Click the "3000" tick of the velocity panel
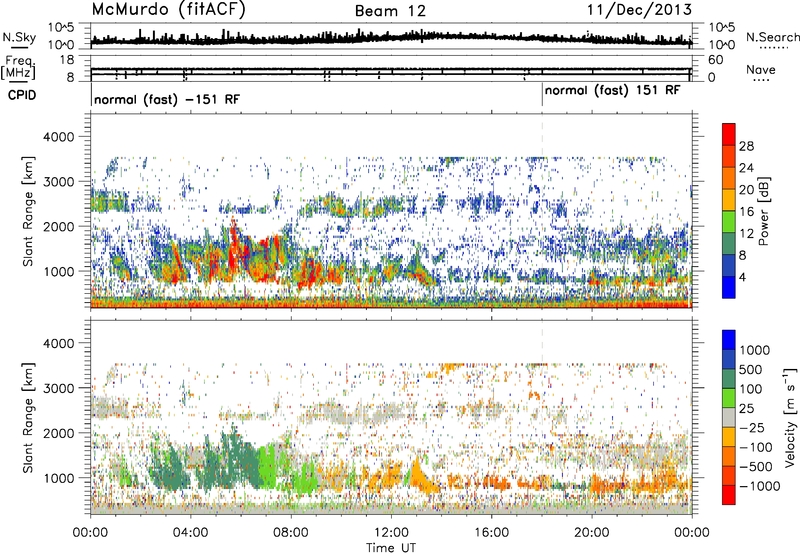Viewport: 800px width, 554px height. (58, 388)
